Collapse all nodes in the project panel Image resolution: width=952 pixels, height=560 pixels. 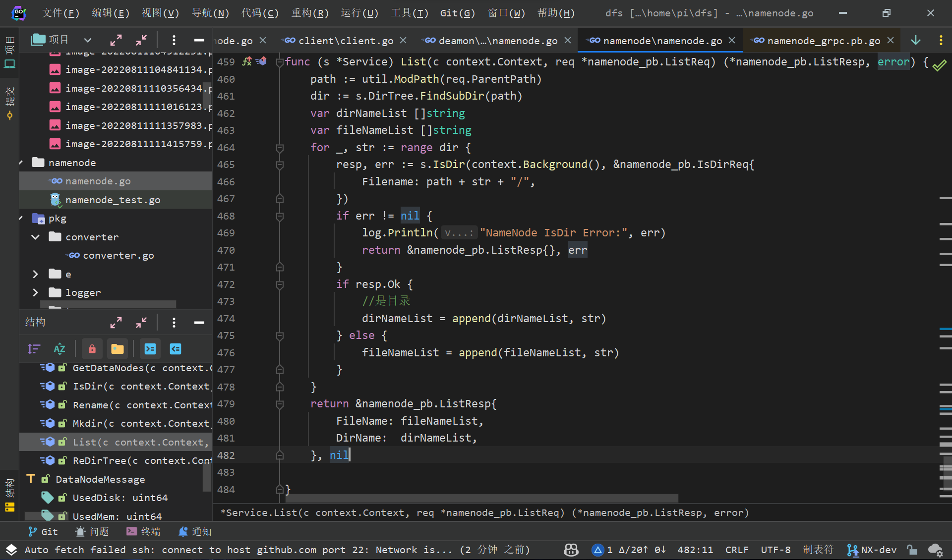click(x=141, y=40)
